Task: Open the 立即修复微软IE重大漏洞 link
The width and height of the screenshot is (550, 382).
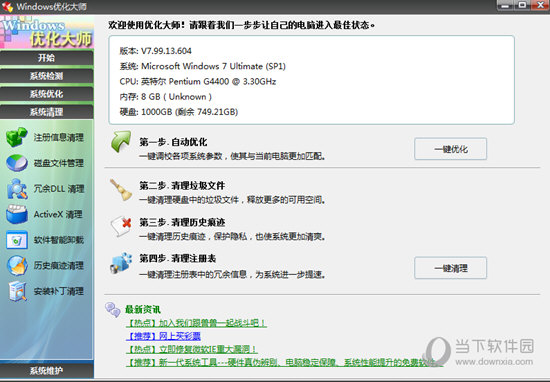Action: pos(192,349)
